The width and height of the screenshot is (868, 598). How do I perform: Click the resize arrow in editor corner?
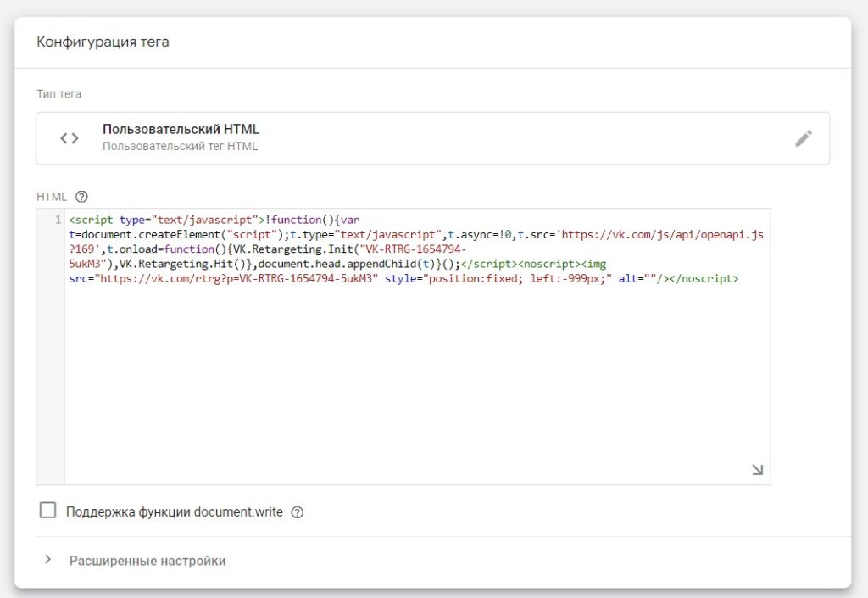click(757, 470)
